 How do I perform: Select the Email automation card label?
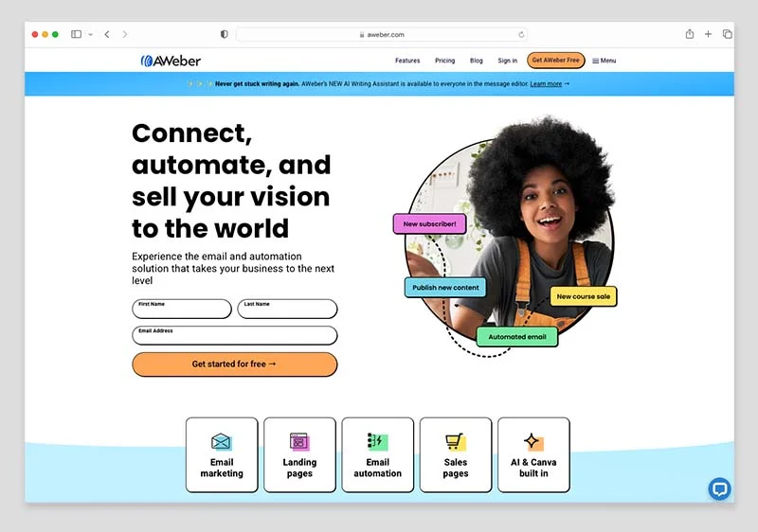click(377, 468)
